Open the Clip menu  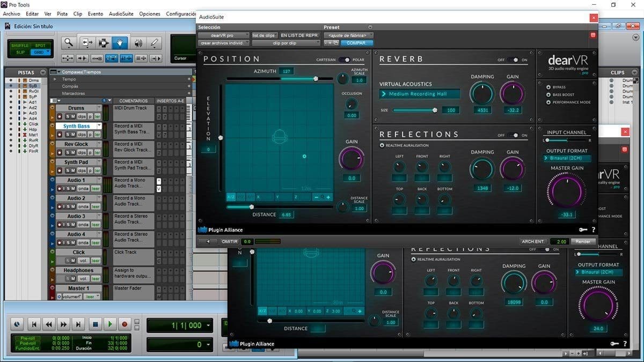78,14
